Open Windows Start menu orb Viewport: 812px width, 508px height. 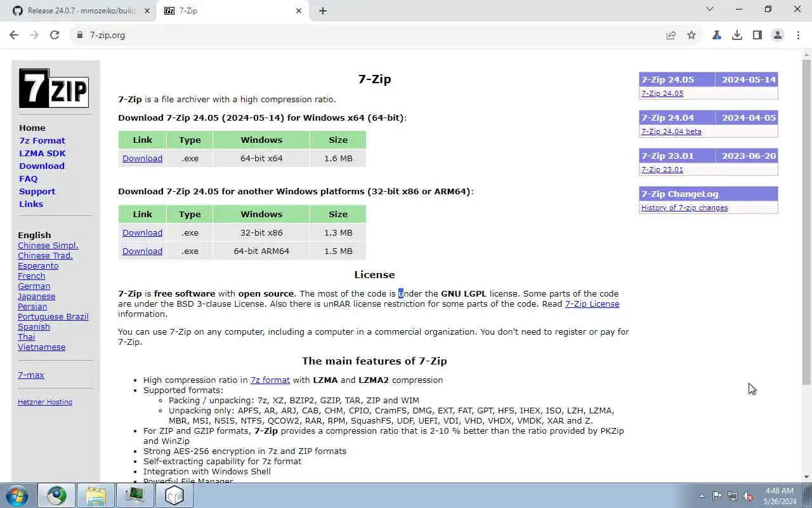pos(17,495)
